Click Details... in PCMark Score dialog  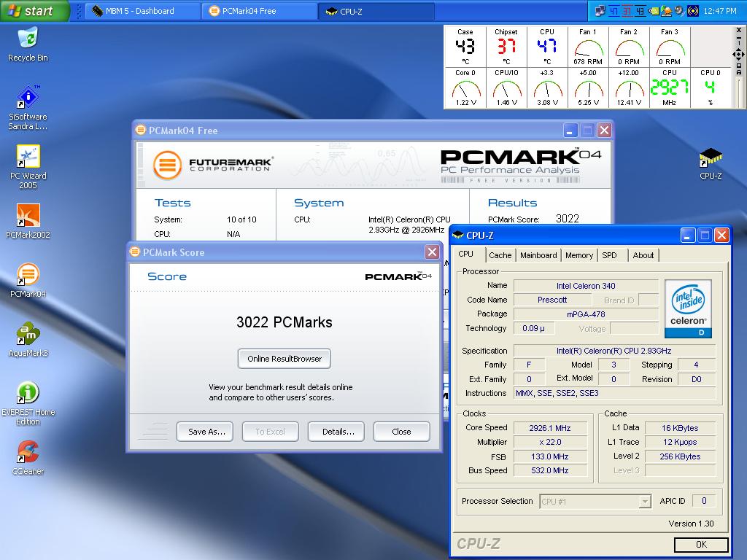coord(336,432)
